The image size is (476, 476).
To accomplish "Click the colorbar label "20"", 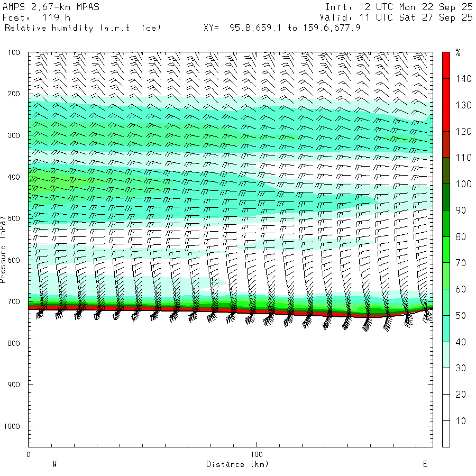I will [461, 395].
